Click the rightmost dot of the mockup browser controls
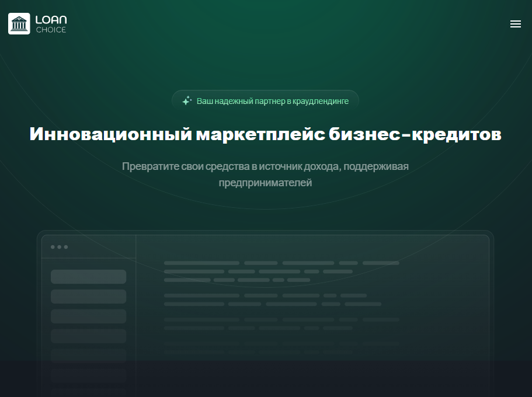 [65, 246]
